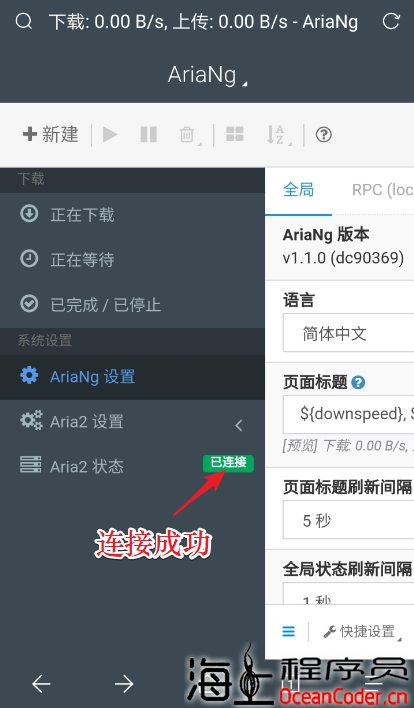Click the 页面标题 help icon
This screenshot has width=414, height=708.
(x=358, y=382)
